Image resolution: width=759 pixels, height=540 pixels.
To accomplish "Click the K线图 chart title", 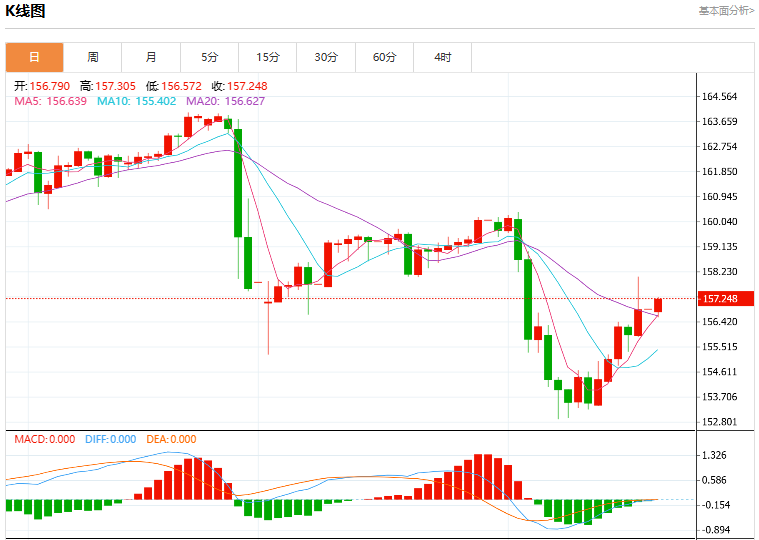I will click(x=25, y=11).
